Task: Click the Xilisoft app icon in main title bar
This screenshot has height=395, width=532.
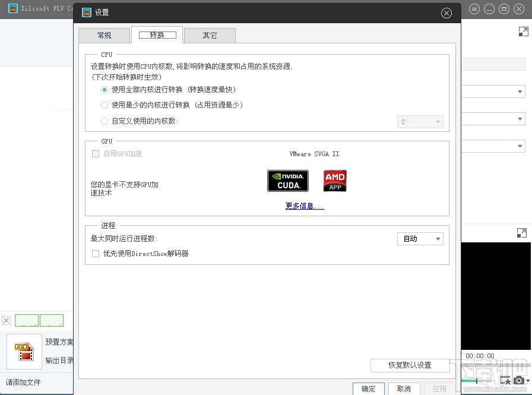Action: (x=13, y=8)
